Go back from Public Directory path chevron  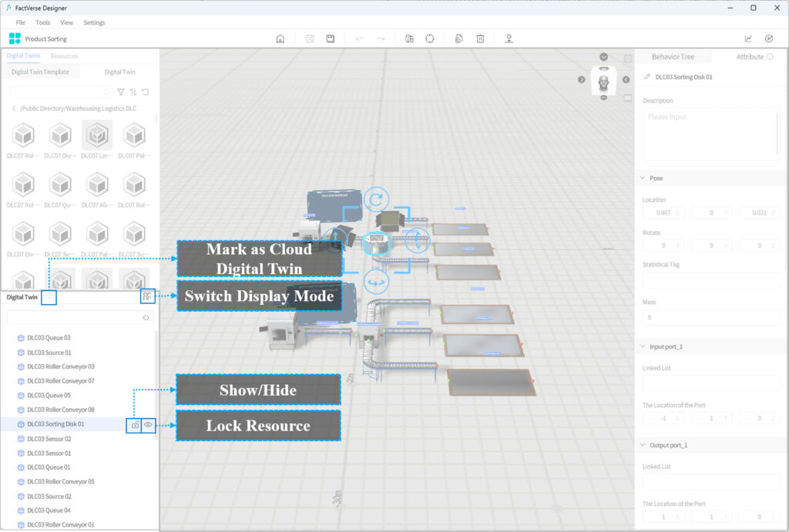[x=14, y=109]
